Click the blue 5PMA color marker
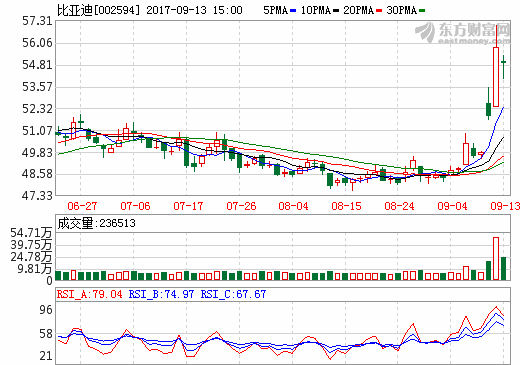520x365 pixels. (293, 11)
